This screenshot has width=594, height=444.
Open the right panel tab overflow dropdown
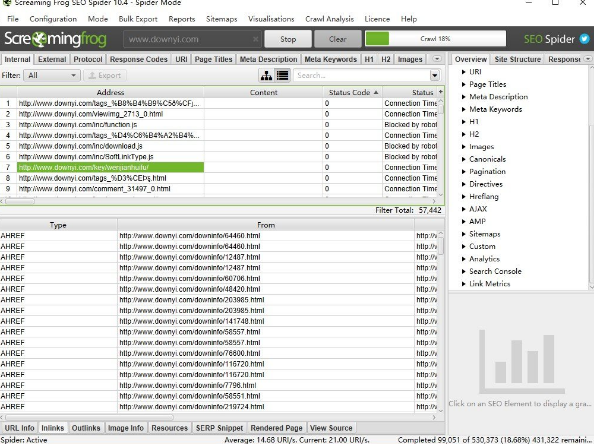588,59
